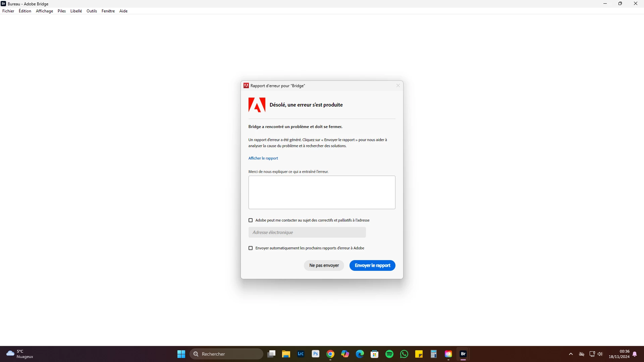The height and width of the screenshot is (362, 644).
Task: Show hidden system tray icons
Action: pos(571,354)
